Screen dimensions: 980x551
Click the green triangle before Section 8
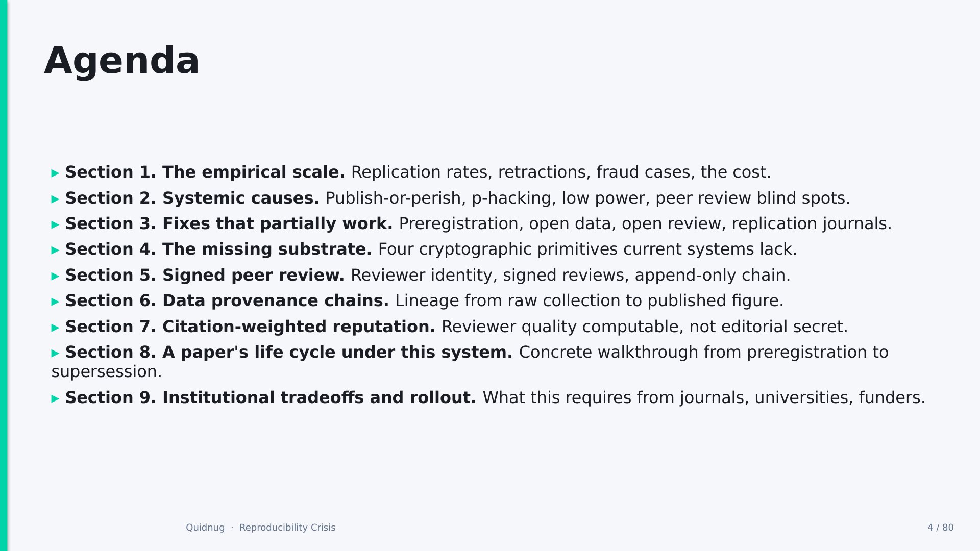[x=56, y=354]
